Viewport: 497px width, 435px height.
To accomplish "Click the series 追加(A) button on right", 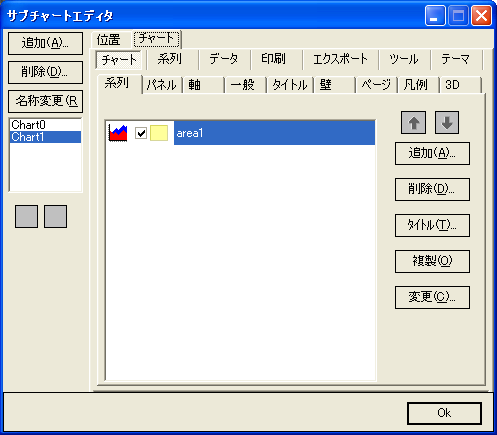I will point(432,153).
